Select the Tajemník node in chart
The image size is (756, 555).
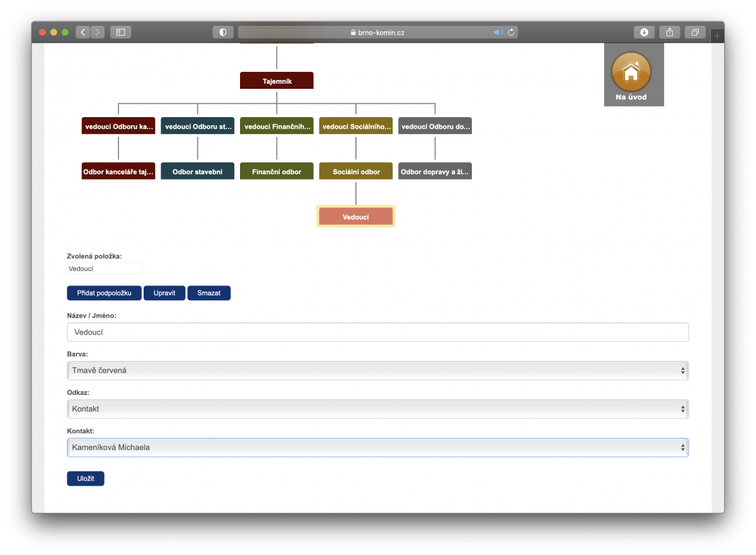[x=277, y=81]
